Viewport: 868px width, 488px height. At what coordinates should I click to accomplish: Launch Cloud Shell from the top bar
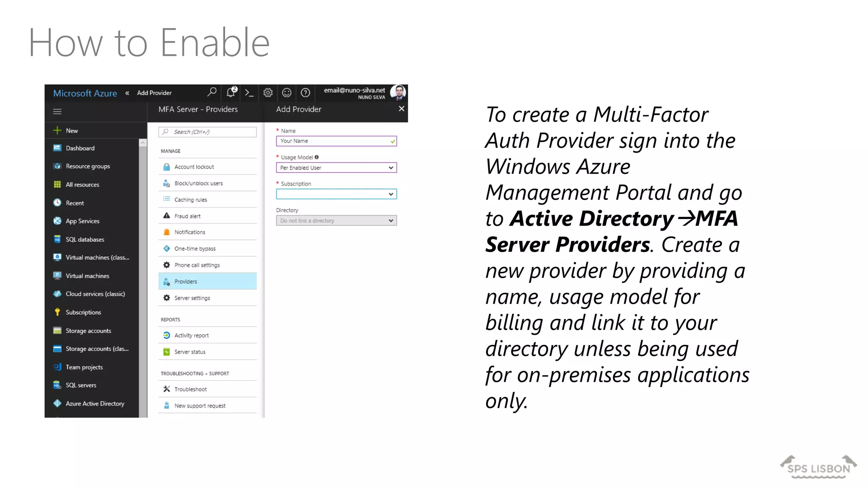249,93
